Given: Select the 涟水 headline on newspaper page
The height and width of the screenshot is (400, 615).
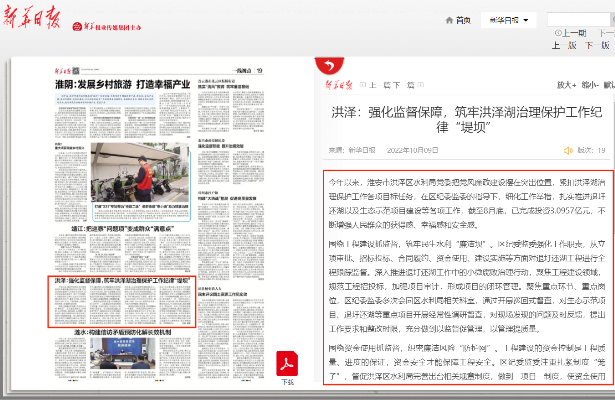Looking at the screenshot, I should 123,332.
